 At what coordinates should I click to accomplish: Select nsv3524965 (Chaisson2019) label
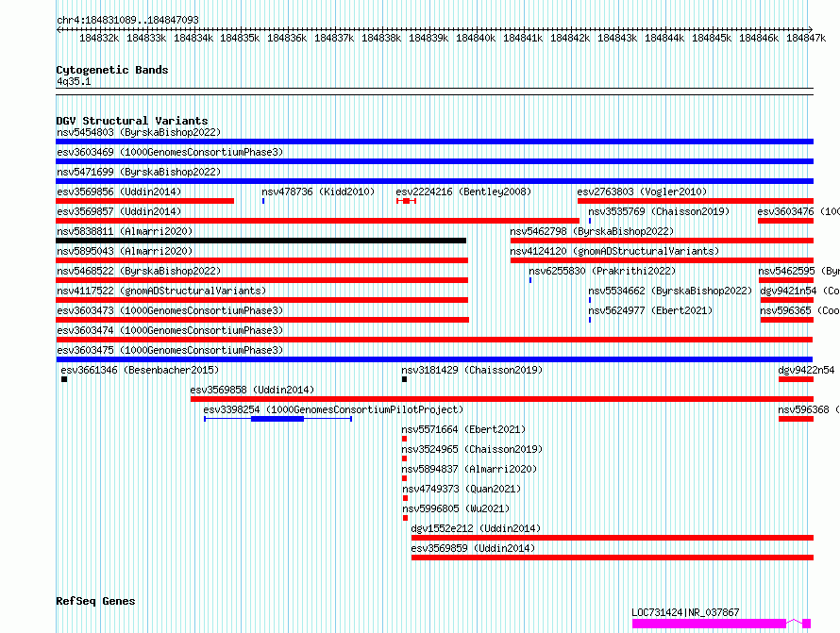pos(472,449)
